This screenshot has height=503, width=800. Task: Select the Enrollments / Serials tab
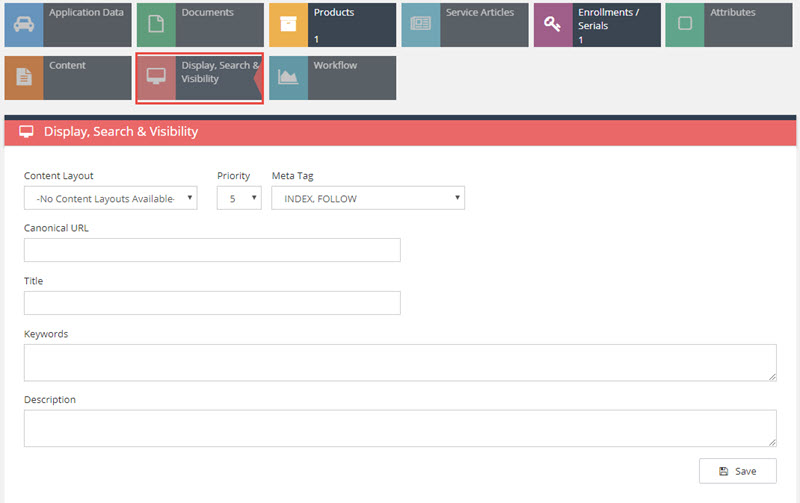[x=597, y=24]
